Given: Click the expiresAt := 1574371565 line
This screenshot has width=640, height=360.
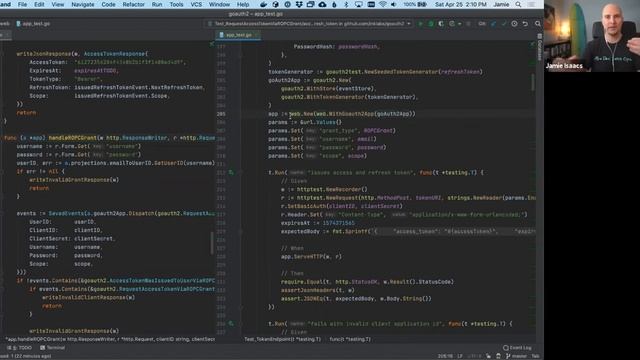Looking at the screenshot, I should point(318,223).
